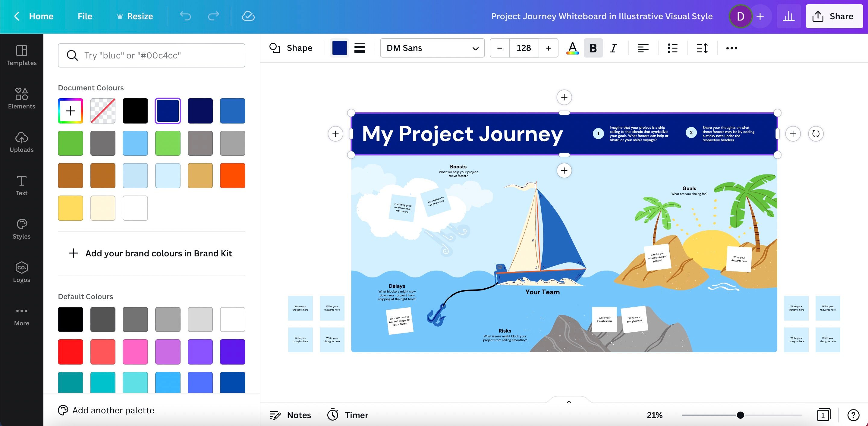The height and width of the screenshot is (426, 868).
Task: Open the DM Sans font dropdown
Action: 432,48
